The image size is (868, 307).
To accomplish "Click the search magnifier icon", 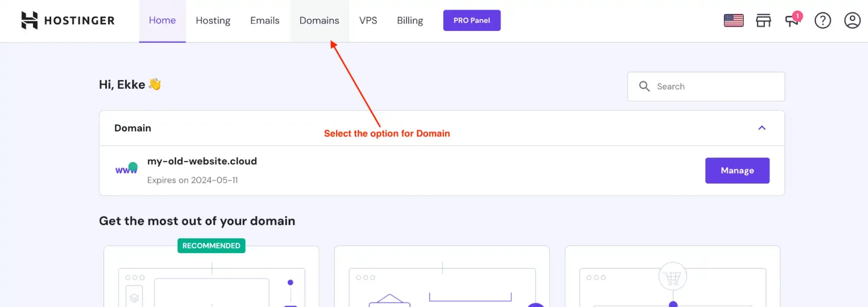I will (644, 86).
